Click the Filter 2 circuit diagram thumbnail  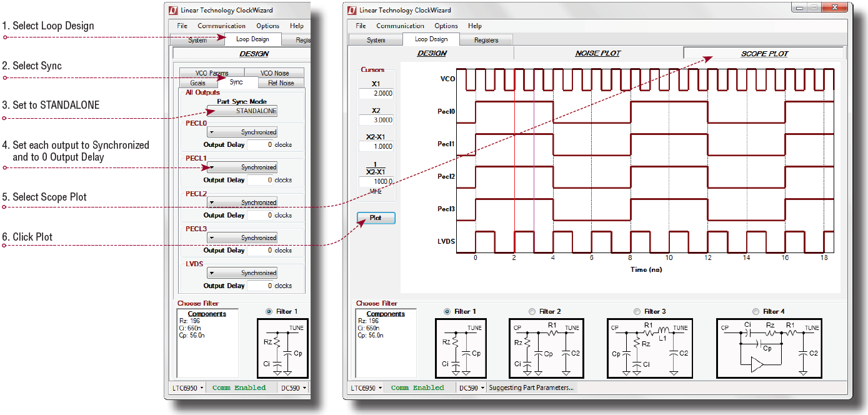click(547, 349)
